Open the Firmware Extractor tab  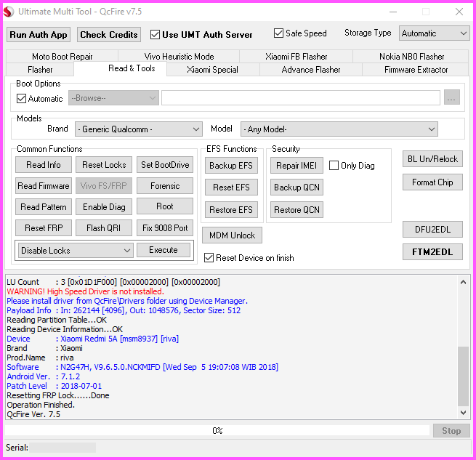coord(416,70)
